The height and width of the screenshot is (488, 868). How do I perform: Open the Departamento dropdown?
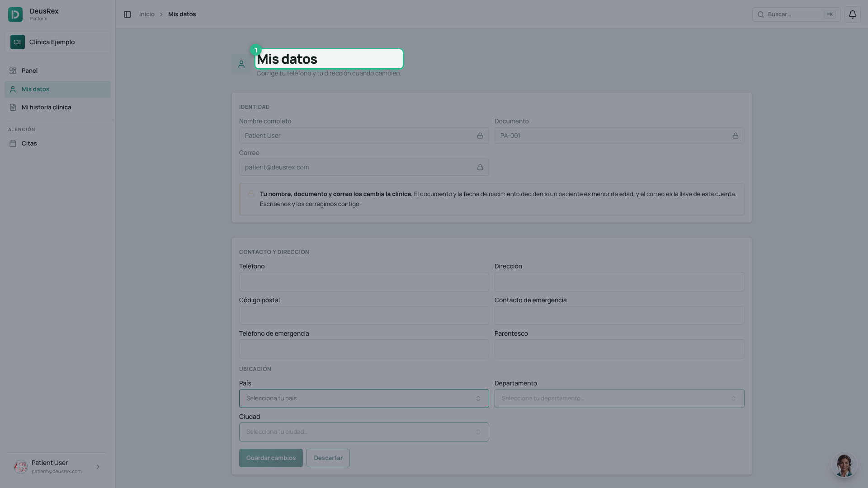tap(619, 399)
